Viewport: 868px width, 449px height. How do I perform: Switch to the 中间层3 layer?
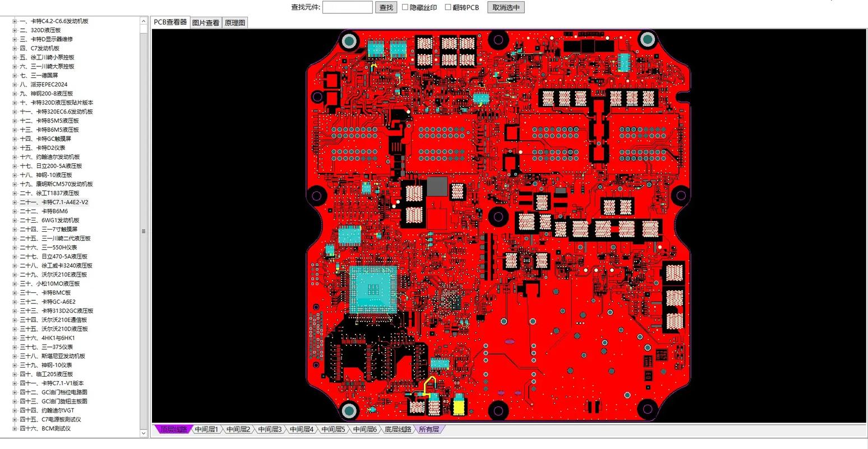tap(270, 429)
